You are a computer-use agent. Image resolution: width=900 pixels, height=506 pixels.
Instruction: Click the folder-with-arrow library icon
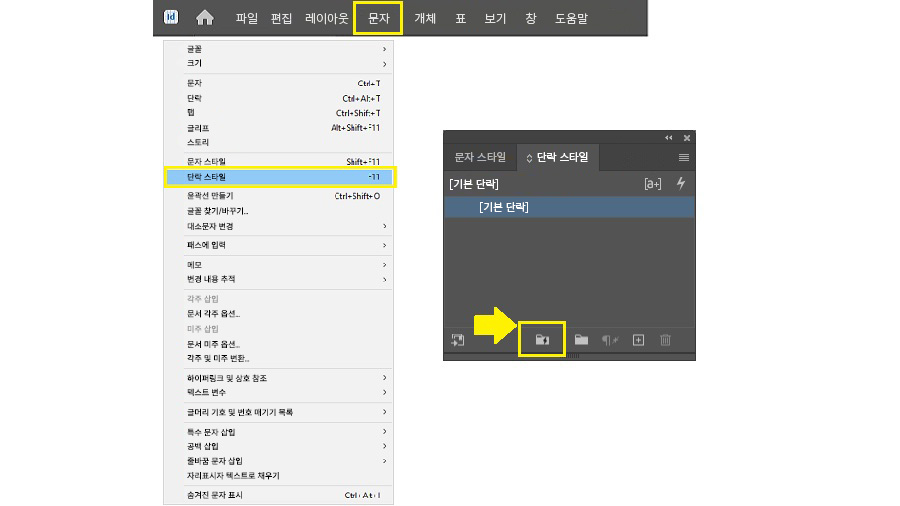(x=542, y=340)
